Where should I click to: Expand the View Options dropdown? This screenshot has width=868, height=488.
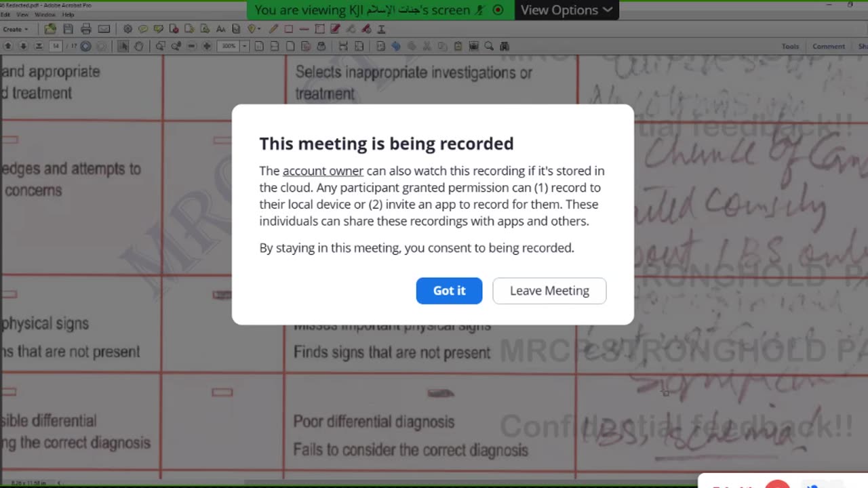click(566, 9)
